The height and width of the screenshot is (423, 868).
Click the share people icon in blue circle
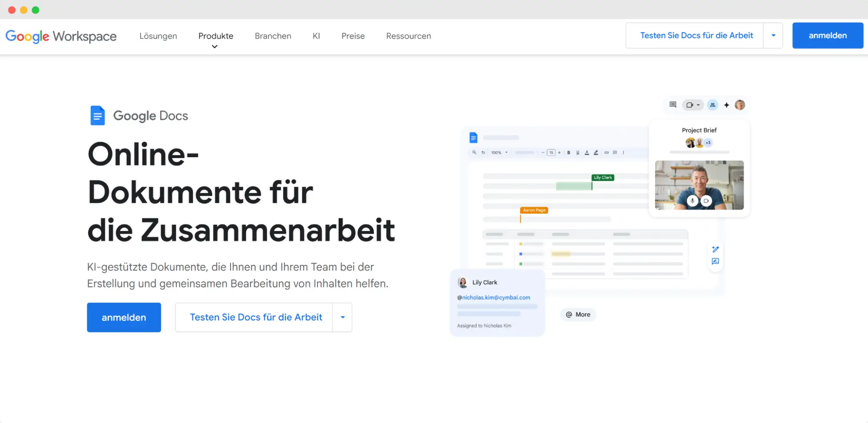click(713, 105)
